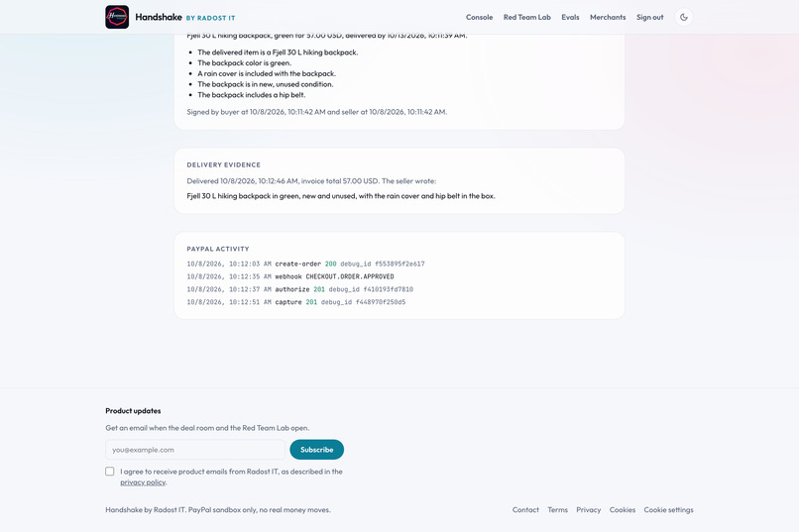Click 'The backpack includes a hip belt.' bullet
Screen dimensions: 799x532
[251, 95]
